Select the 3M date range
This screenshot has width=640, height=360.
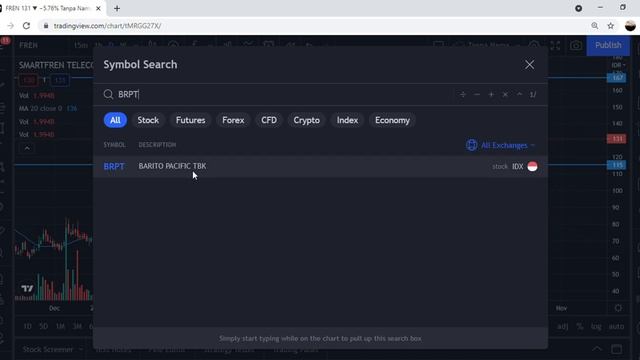click(77, 326)
